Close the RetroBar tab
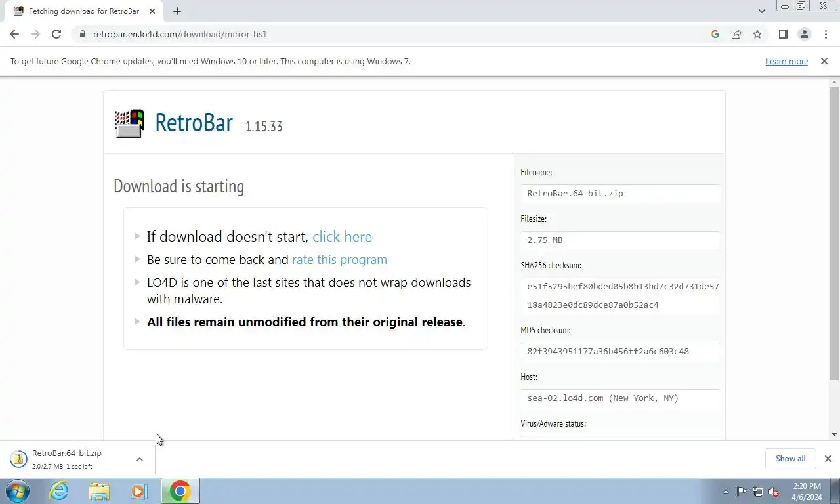840x504 pixels. (x=152, y=11)
